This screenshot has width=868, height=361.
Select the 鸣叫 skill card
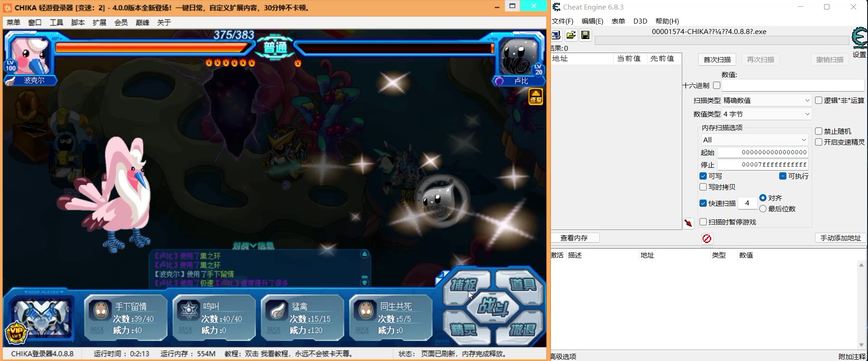214,317
